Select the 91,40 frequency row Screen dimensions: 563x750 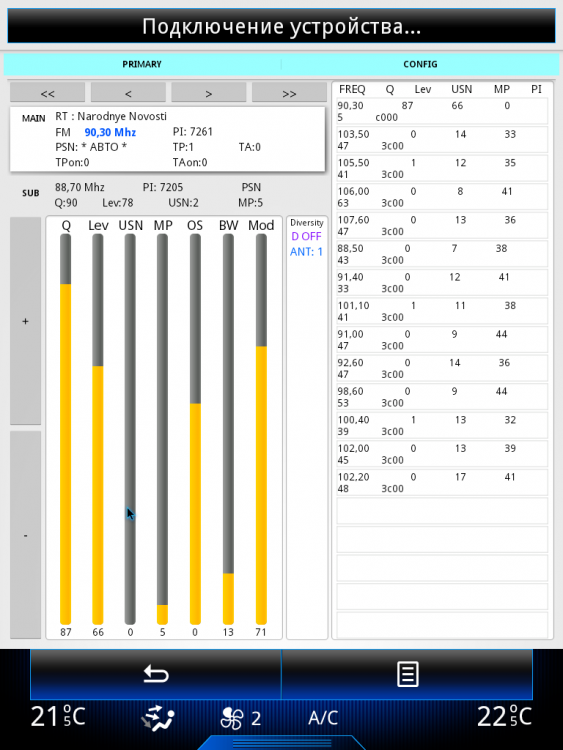pos(442,283)
